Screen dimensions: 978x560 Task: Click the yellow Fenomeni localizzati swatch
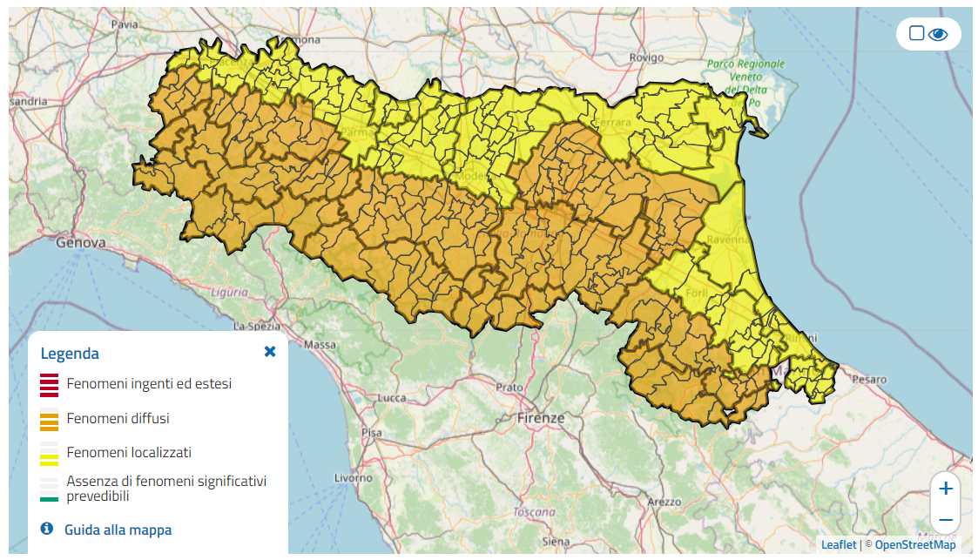(49, 454)
